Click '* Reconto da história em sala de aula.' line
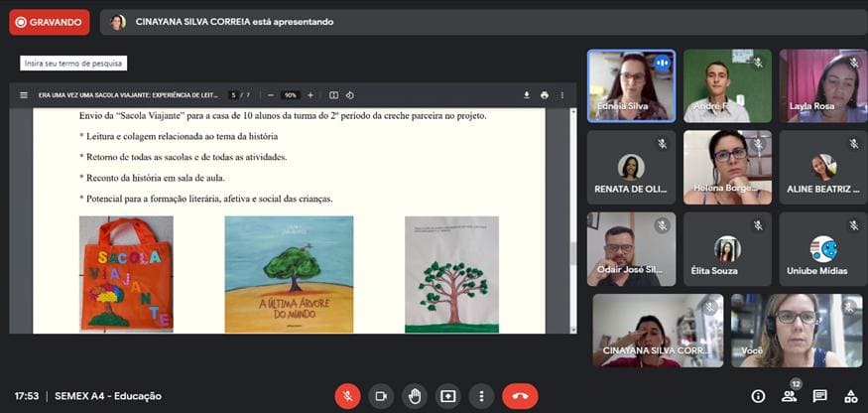 click(x=152, y=178)
